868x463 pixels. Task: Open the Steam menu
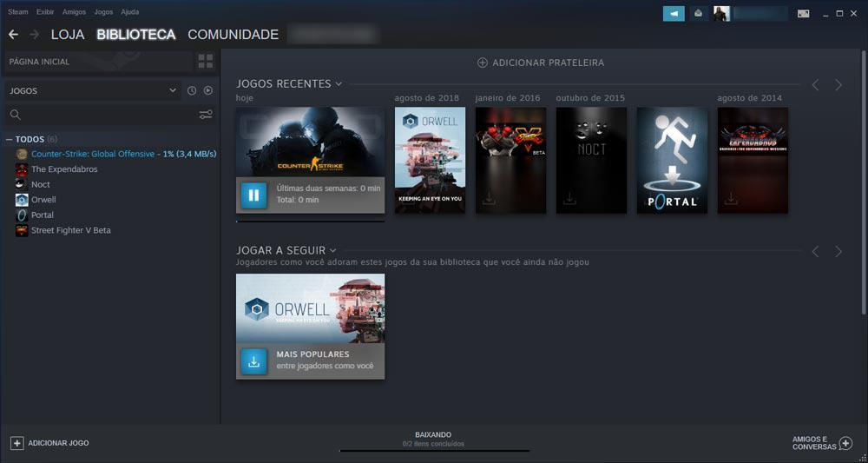coord(17,11)
